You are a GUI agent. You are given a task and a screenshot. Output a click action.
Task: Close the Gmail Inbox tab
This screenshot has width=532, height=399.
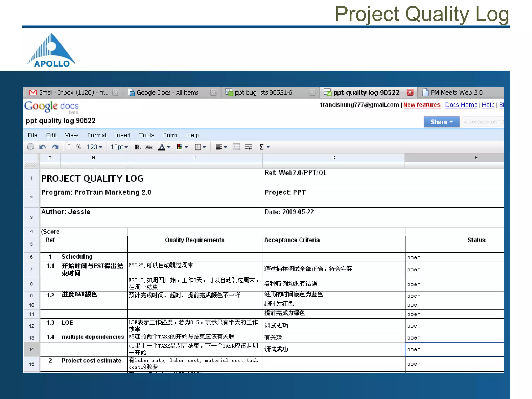[x=116, y=92]
